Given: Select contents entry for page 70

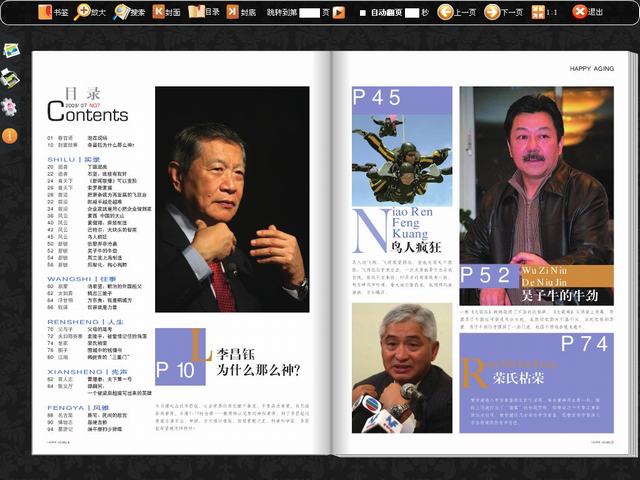Looking at the screenshot, I should pyautogui.click(x=80, y=329).
